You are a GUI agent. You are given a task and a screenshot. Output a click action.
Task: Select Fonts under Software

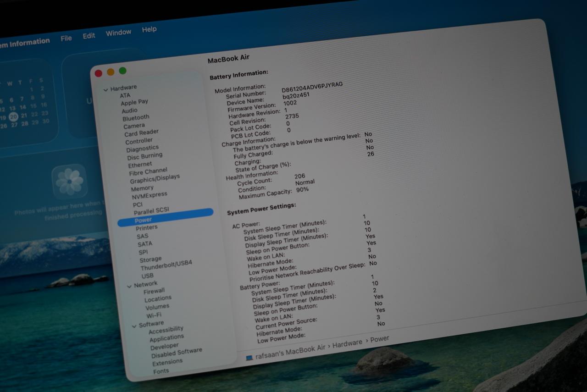pyautogui.click(x=161, y=371)
